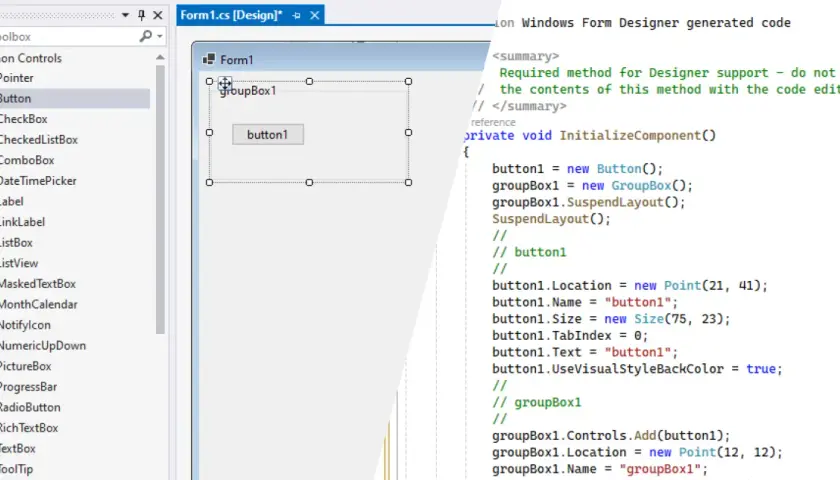
Task: Open the Toolbox panel window position dropdown arrow
Action: (125, 15)
